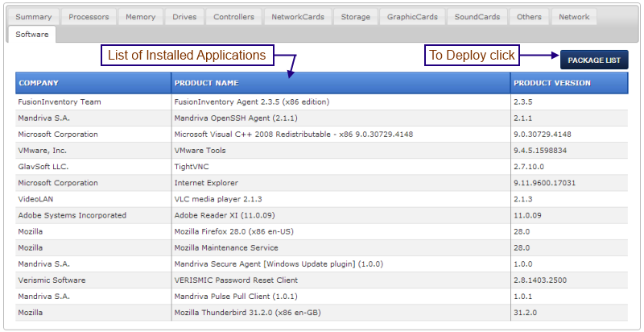The height and width of the screenshot is (332, 644).
Task: Select Mandriva OpenSSH Agent (2.1.1) row
Action: pos(321,118)
